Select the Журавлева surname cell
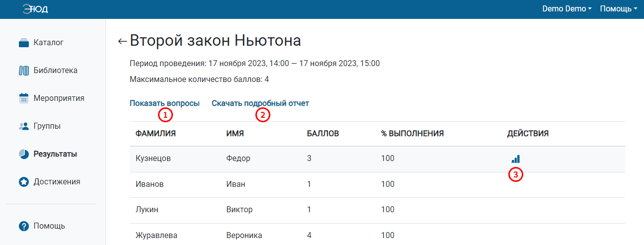This screenshot has width=644, height=245. point(157,236)
